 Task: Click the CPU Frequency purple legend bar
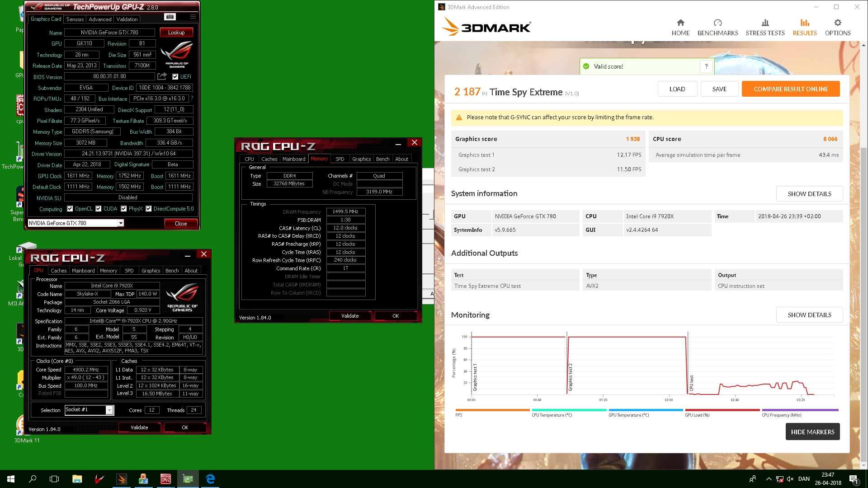(800, 410)
